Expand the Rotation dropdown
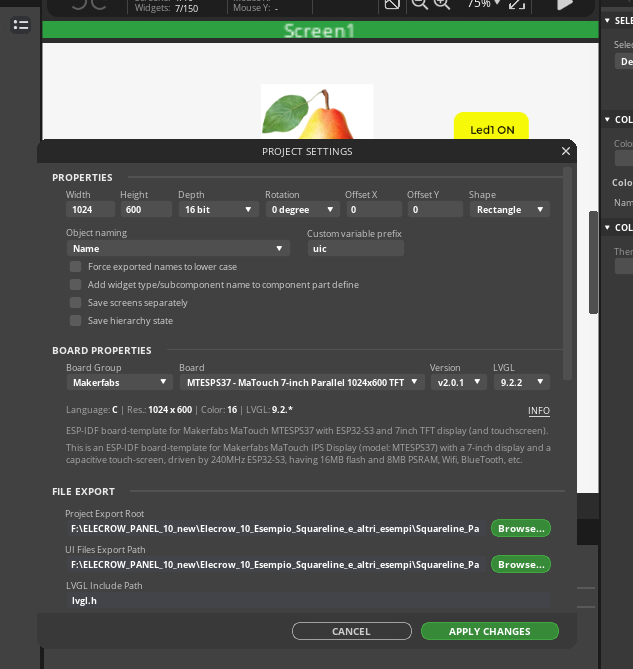 [302, 210]
